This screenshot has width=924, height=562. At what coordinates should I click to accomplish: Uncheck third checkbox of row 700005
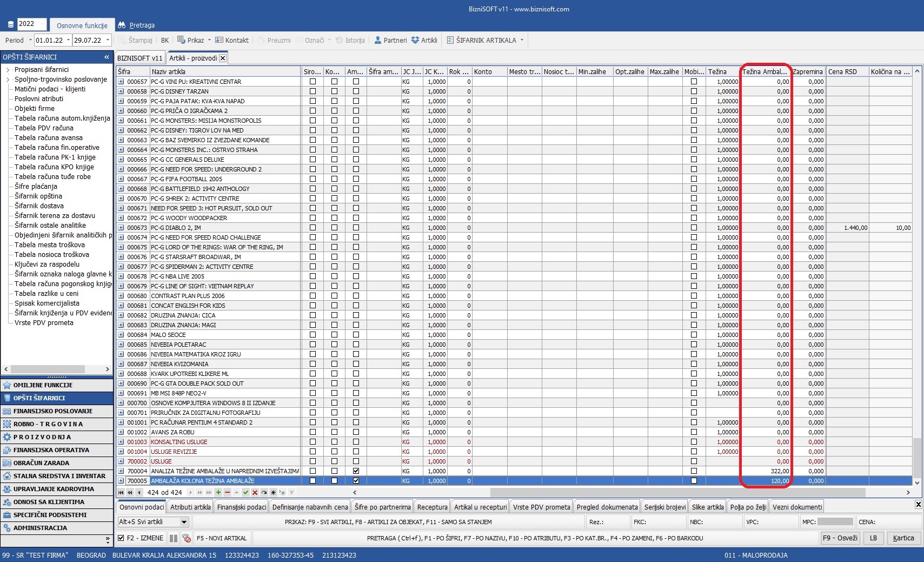pos(356,481)
